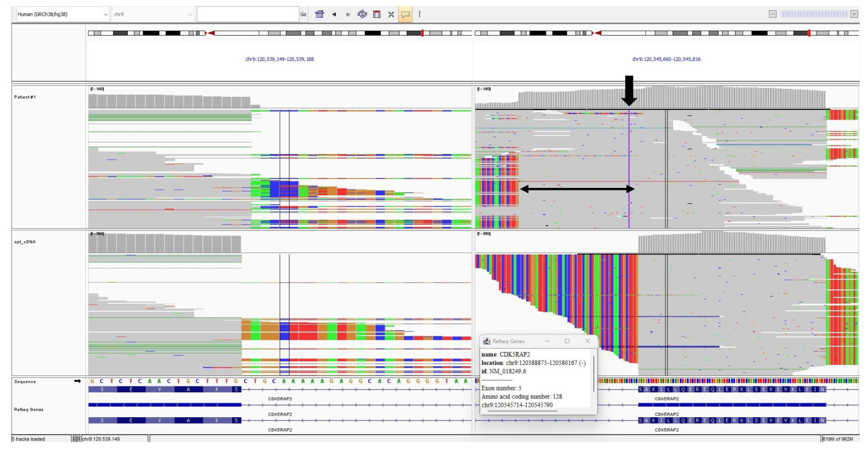
Task: Select the opt_cDNA track name
Action: click(25, 242)
